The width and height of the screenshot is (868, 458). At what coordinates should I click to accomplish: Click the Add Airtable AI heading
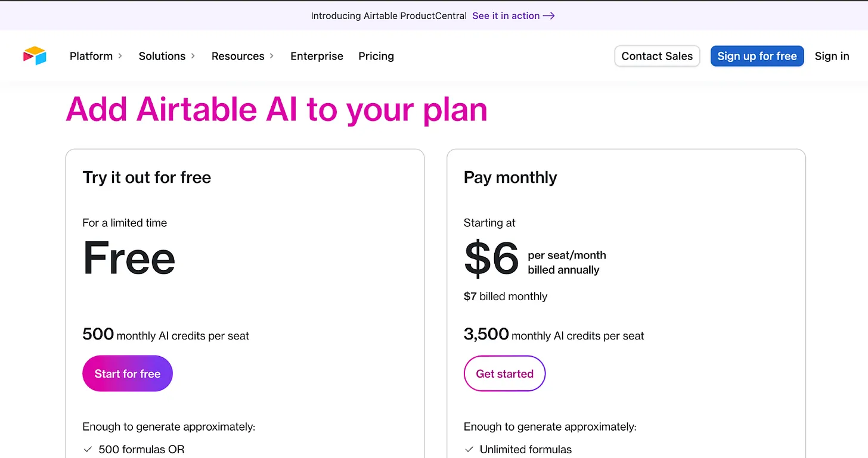point(277,110)
